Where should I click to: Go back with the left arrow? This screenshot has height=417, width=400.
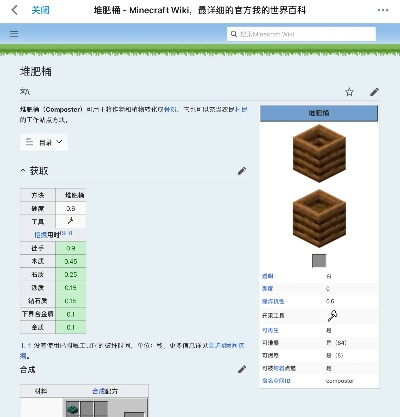(x=15, y=10)
